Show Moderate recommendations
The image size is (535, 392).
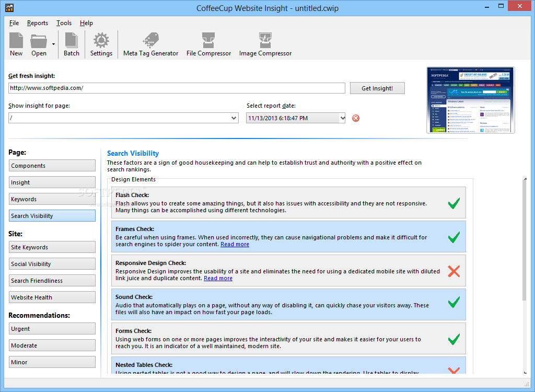[52, 345]
